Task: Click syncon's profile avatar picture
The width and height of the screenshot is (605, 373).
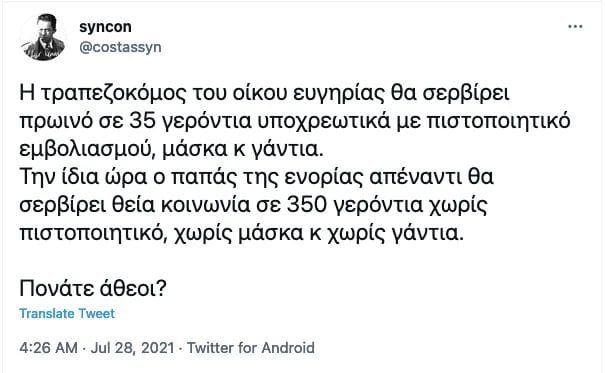Action: tap(44, 37)
